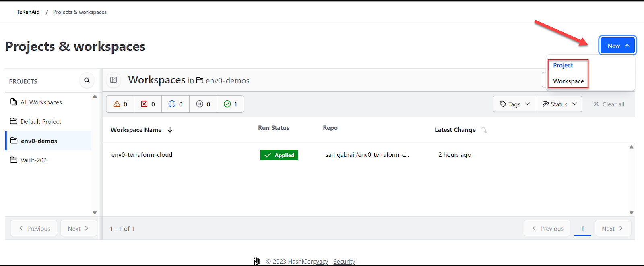The image size is (644, 266).
Task: Click the Run Status column header
Action: coord(274,128)
